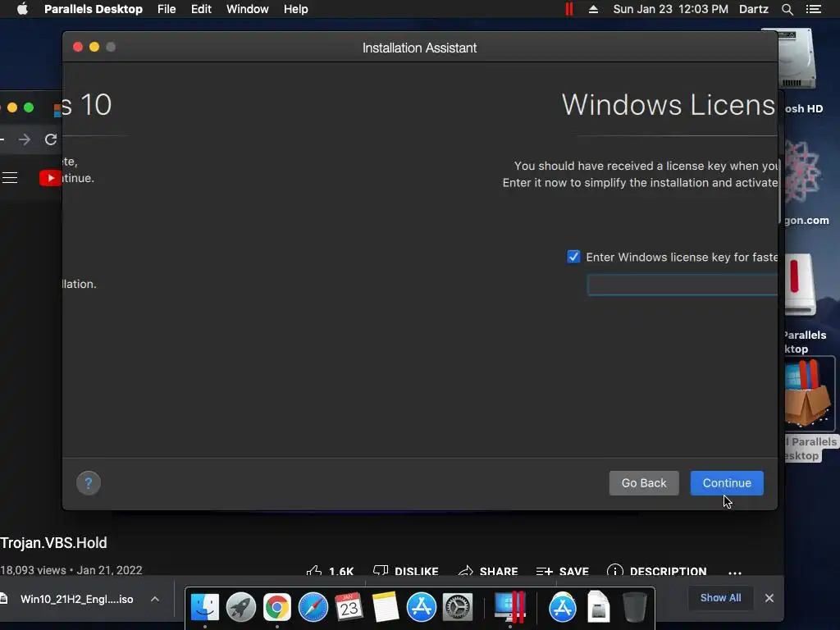Click SHARE under the video
Viewport: 840px width, 630px height.
(488, 571)
